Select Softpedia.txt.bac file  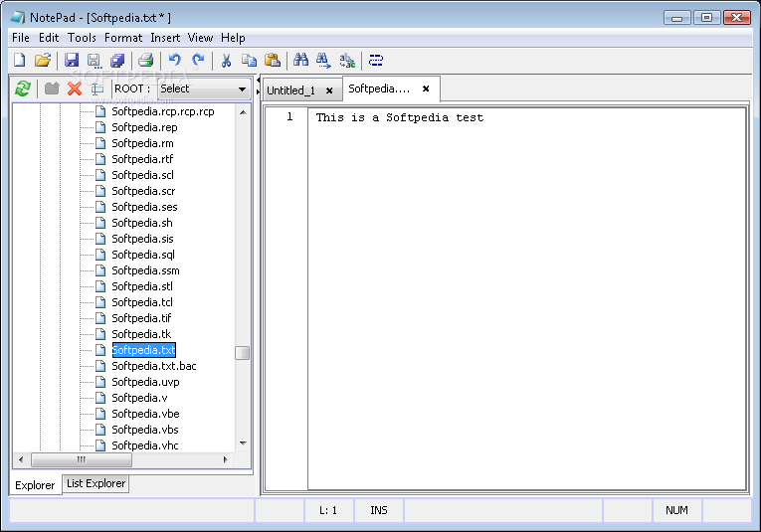pos(154,366)
